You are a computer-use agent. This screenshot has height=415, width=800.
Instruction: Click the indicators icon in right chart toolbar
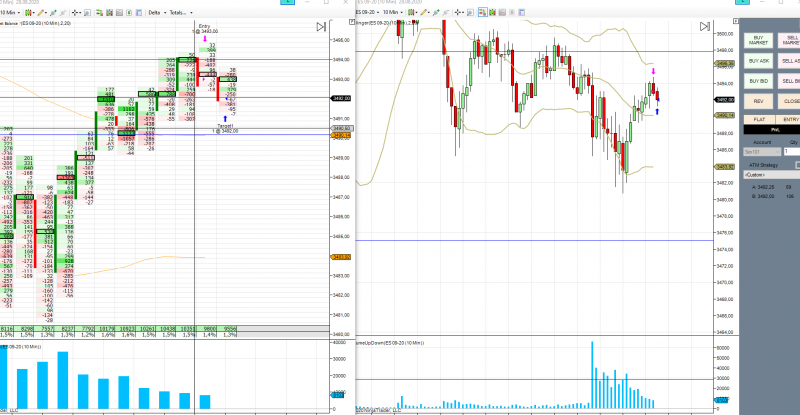(492, 12)
